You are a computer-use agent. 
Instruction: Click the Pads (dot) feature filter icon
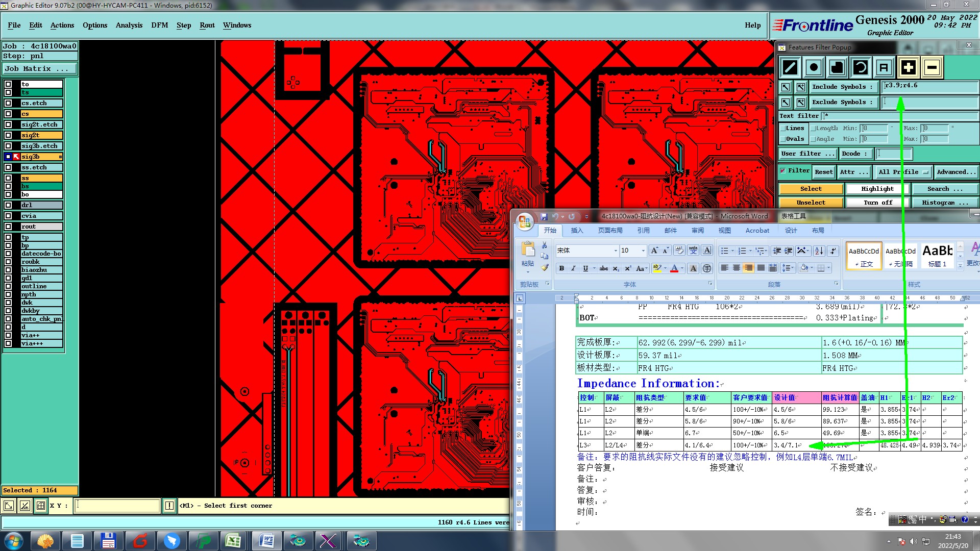(x=814, y=67)
